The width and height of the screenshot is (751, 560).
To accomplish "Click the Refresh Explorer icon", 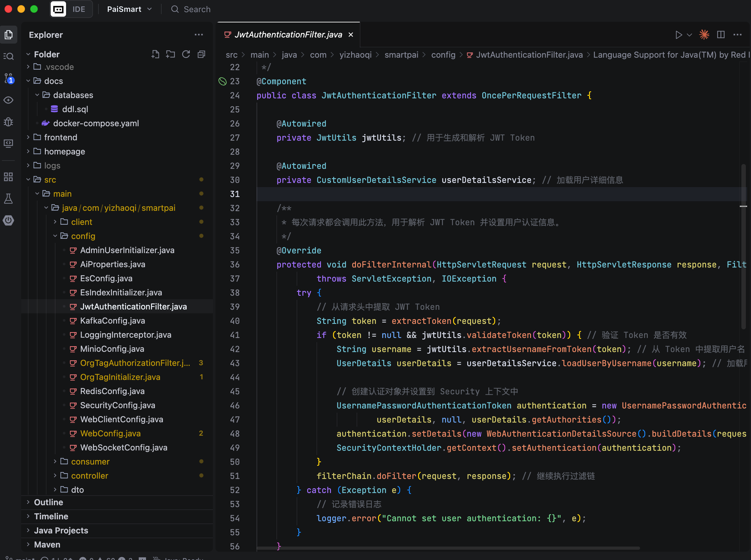I will pos(186,54).
